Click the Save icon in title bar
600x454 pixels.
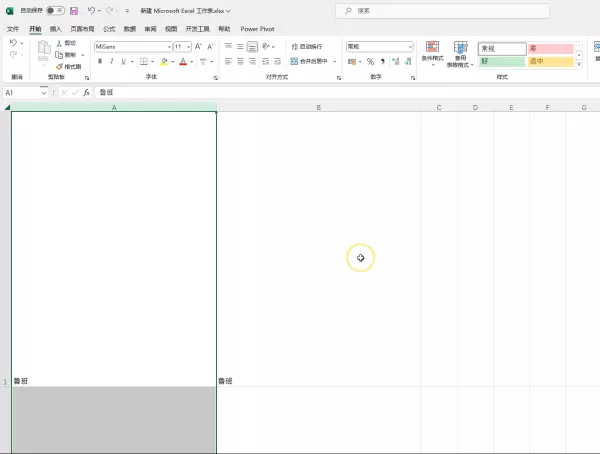[74, 11]
